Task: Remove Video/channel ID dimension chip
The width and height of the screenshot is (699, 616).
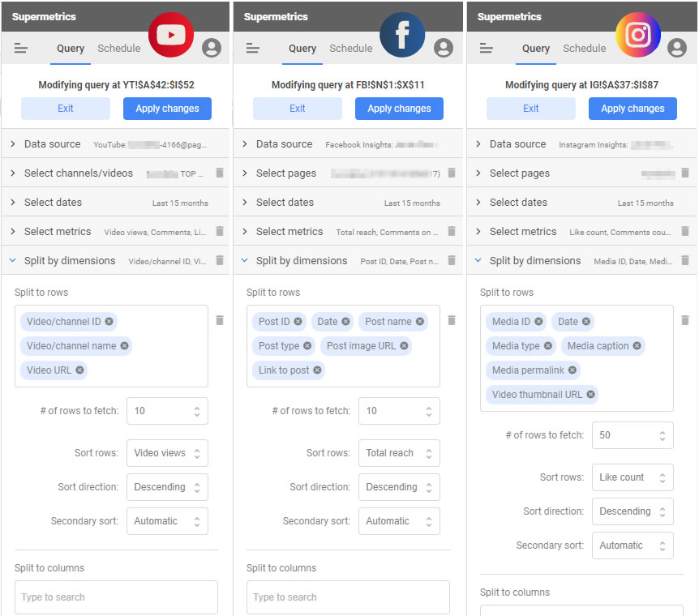Action: [x=109, y=321]
